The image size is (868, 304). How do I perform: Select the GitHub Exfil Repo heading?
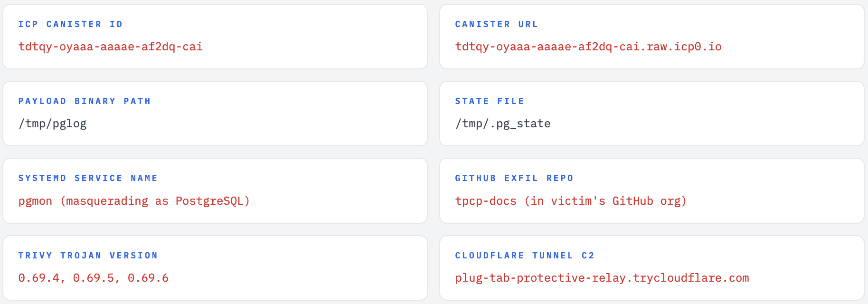tap(514, 178)
